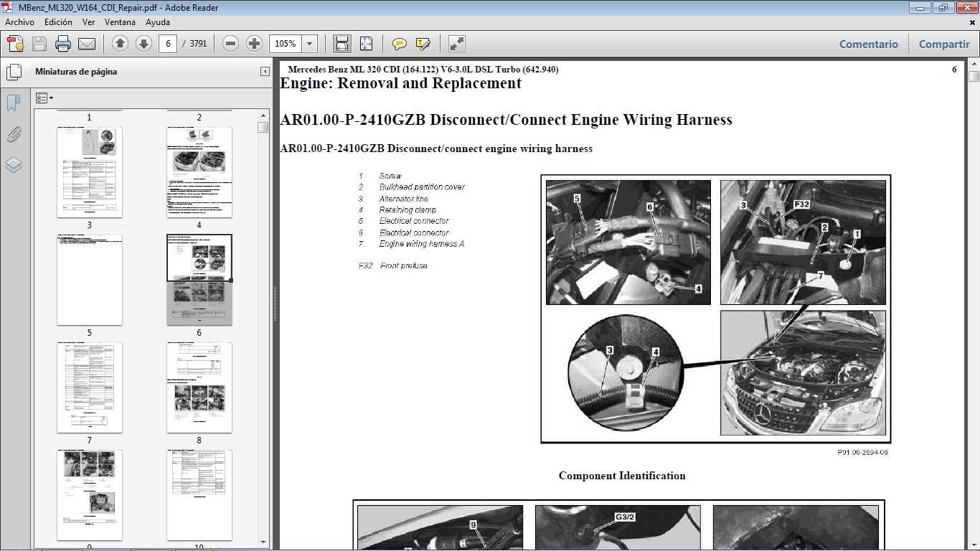
Task: Open the Archivo menu
Action: point(19,22)
